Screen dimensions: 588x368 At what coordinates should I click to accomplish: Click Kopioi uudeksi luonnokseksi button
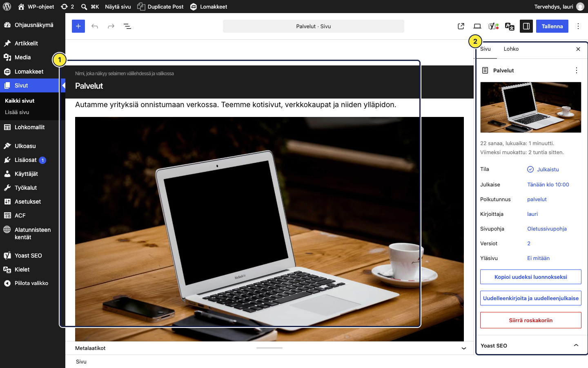point(531,277)
